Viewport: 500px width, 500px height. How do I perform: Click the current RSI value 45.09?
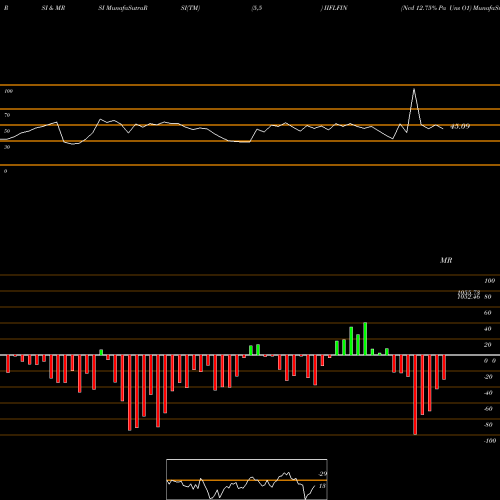(460, 126)
